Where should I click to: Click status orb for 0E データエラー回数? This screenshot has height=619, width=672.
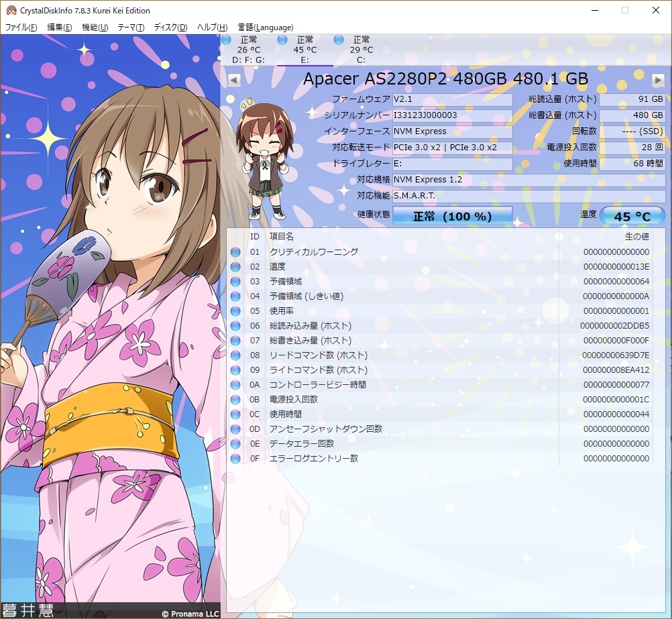pos(235,444)
